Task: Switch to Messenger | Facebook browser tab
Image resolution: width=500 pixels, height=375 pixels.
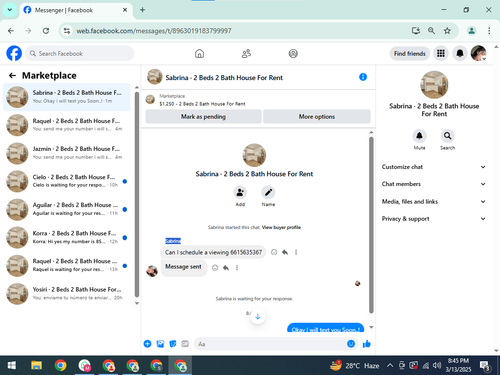Action: [x=75, y=10]
